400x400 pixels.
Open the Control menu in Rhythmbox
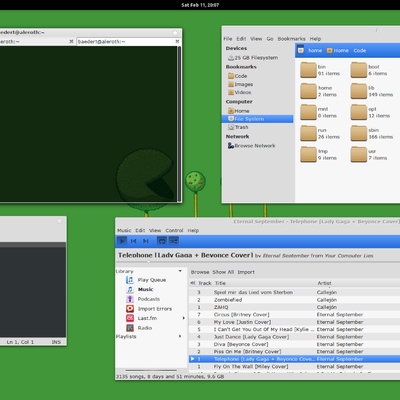tap(174, 230)
